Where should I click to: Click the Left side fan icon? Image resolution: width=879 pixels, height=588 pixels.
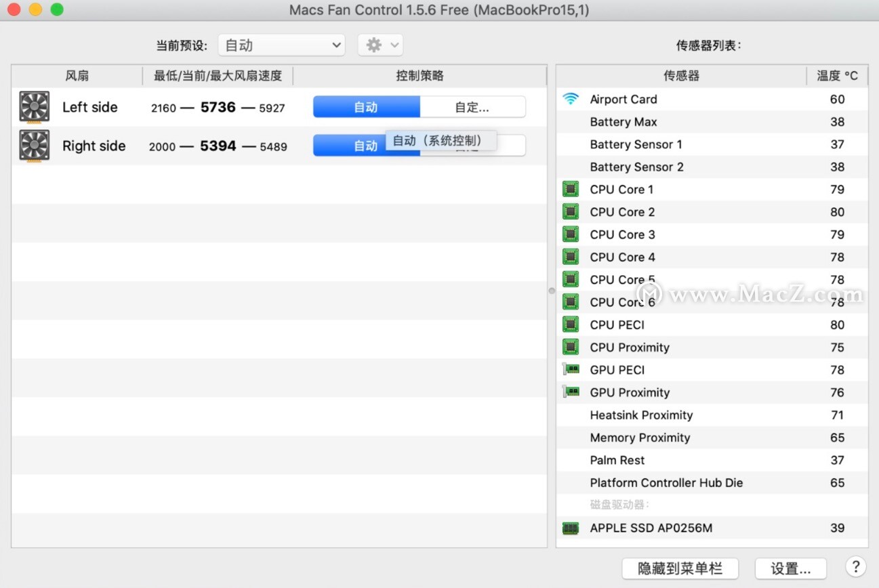(35, 107)
